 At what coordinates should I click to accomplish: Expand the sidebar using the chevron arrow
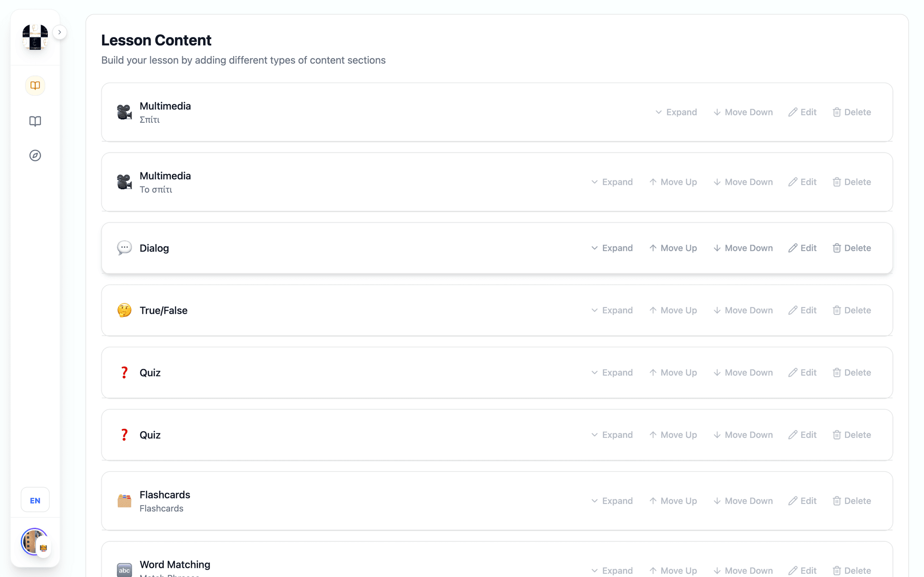pyautogui.click(x=60, y=32)
